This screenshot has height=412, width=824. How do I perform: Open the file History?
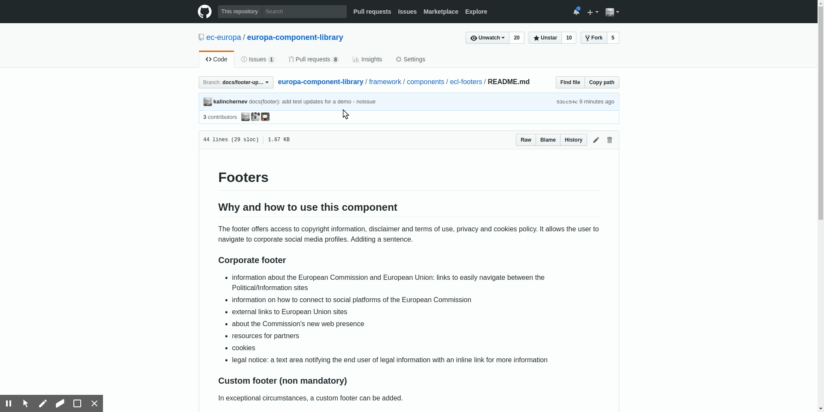click(x=573, y=140)
